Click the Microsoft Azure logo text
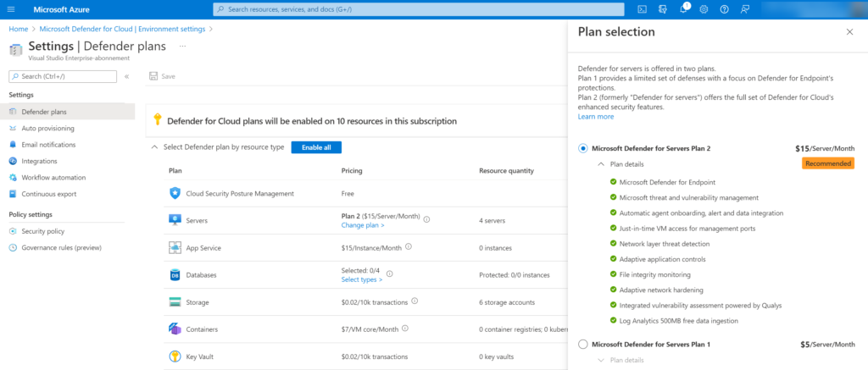This screenshot has width=868, height=370. [x=61, y=9]
